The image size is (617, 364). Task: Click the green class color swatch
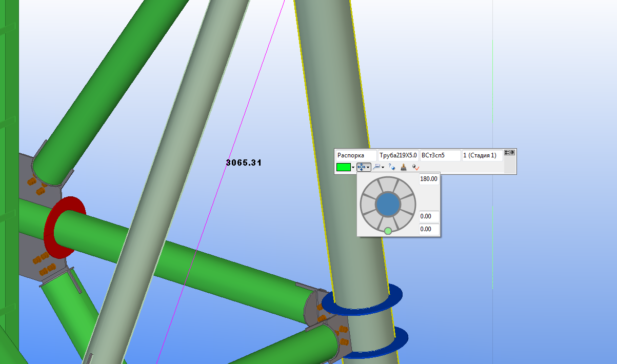343,167
